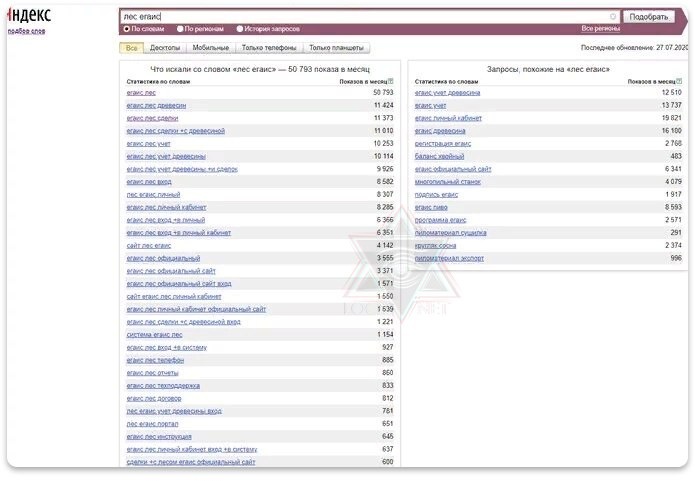
Task: Open 'егаис лес вход +в систему' link, 927
Action: click(167, 347)
